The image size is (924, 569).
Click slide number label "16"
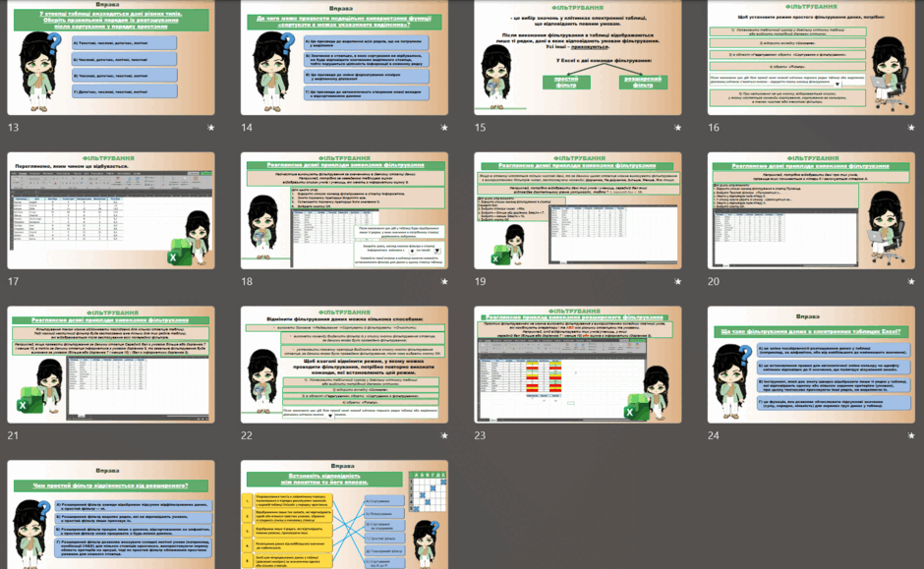point(714,127)
